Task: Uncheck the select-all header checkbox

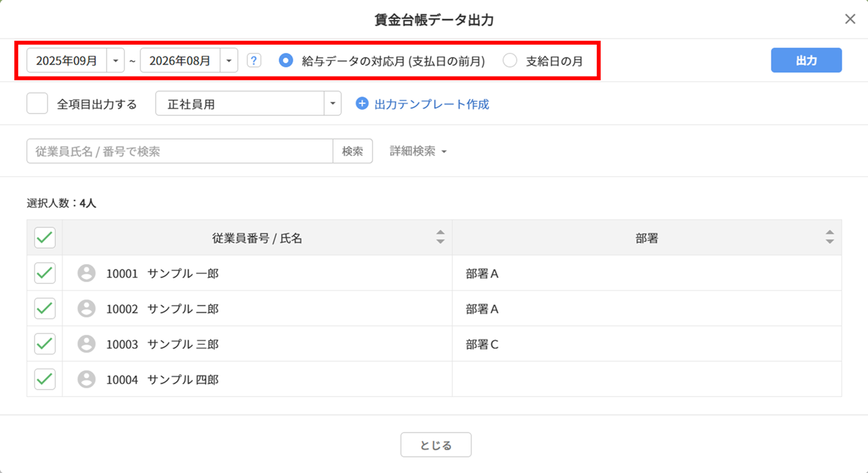Action: point(45,238)
